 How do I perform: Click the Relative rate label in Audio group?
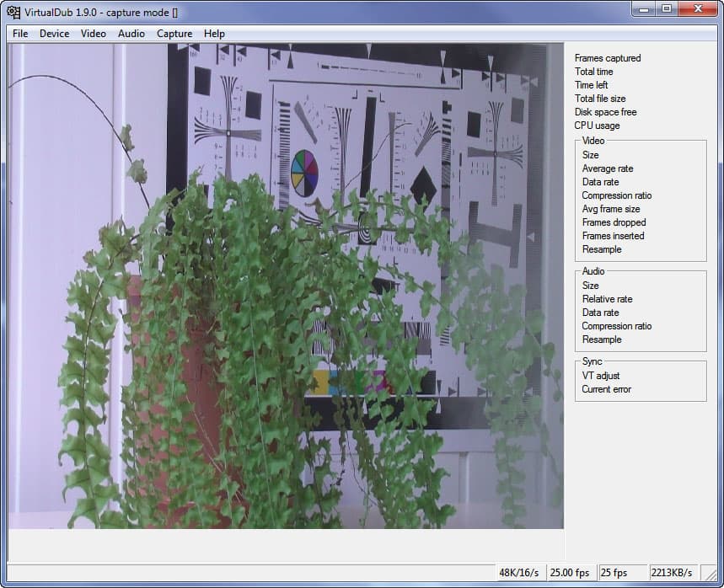607,299
